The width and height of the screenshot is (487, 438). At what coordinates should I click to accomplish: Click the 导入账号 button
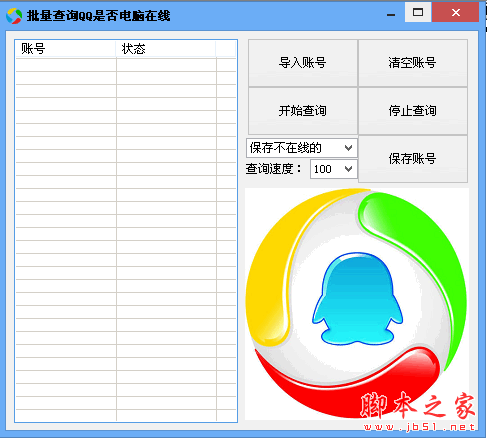(303, 63)
